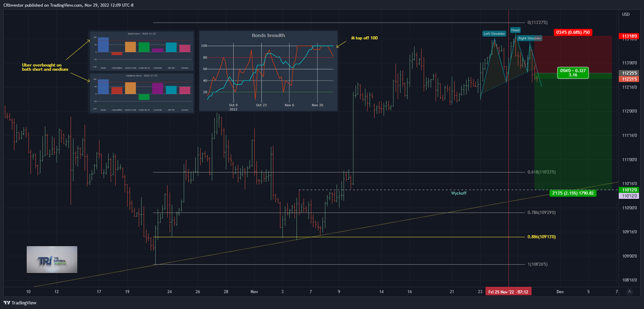Select the 'Head' pattern label

(515, 30)
